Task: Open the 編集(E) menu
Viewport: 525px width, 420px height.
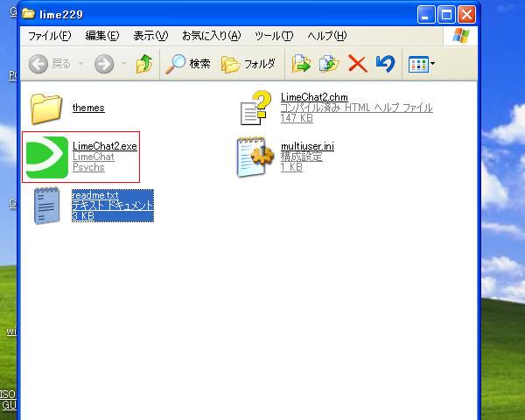Action: pos(102,36)
